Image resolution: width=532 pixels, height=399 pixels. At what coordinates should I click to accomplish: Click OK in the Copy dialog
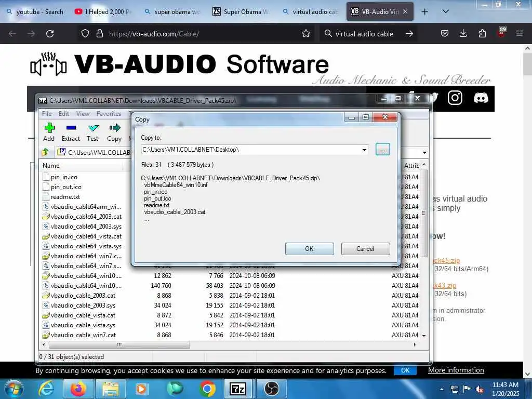pos(310,249)
